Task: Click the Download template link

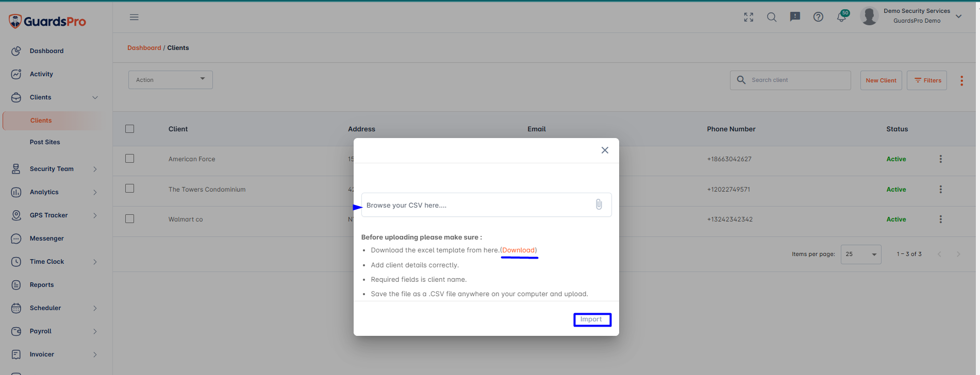Action: pos(519,250)
